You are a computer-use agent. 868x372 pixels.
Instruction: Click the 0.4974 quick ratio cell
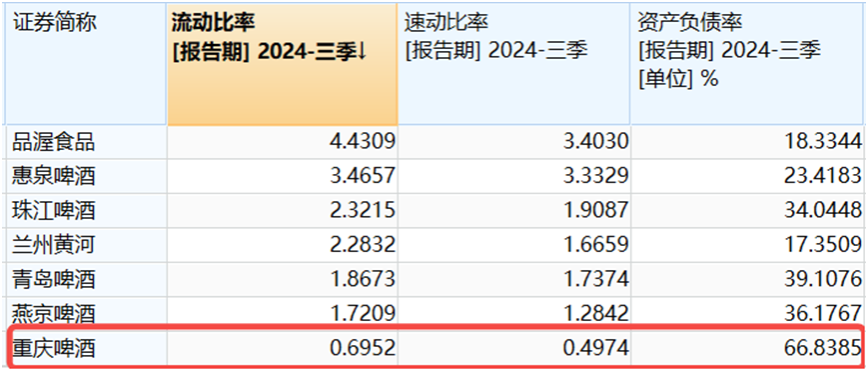pos(513,348)
